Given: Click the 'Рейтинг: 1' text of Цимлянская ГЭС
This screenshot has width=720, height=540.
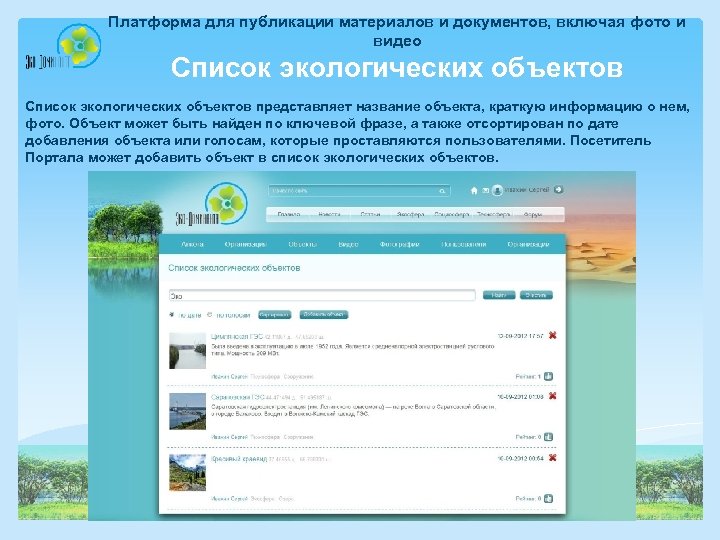Looking at the screenshot, I should [528, 377].
